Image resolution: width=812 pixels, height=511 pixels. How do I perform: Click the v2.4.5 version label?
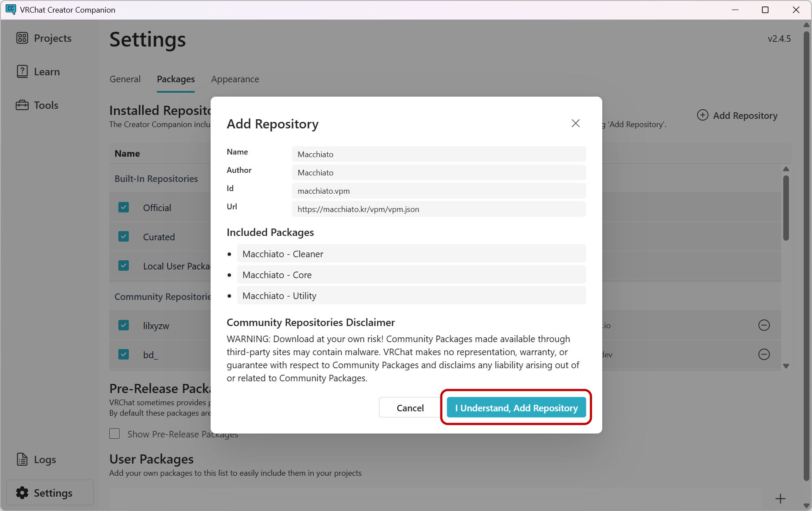click(x=779, y=39)
